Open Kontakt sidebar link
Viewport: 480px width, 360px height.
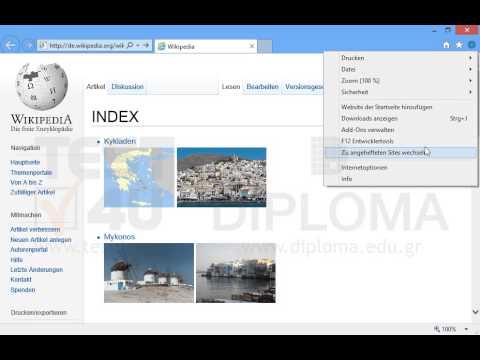click(x=21, y=280)
